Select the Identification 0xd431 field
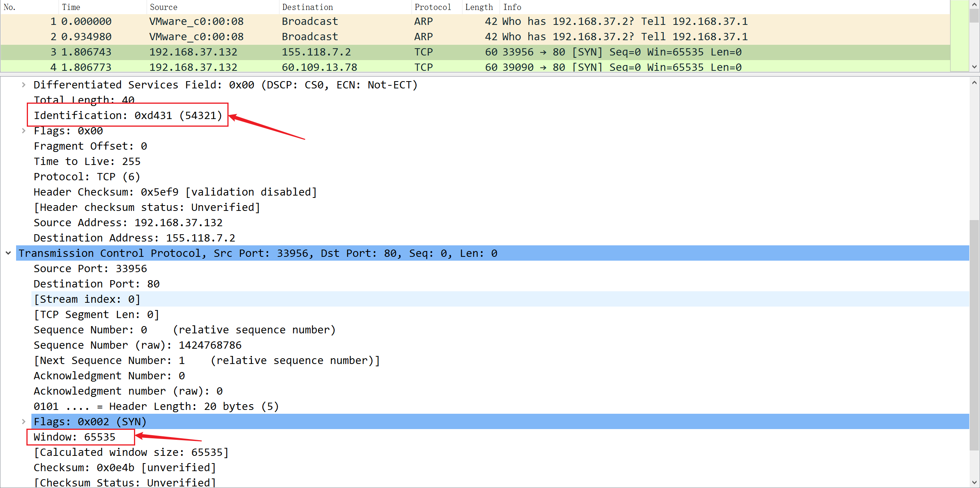This screenshot has width=980, height=488. click(x=128, y=116)
